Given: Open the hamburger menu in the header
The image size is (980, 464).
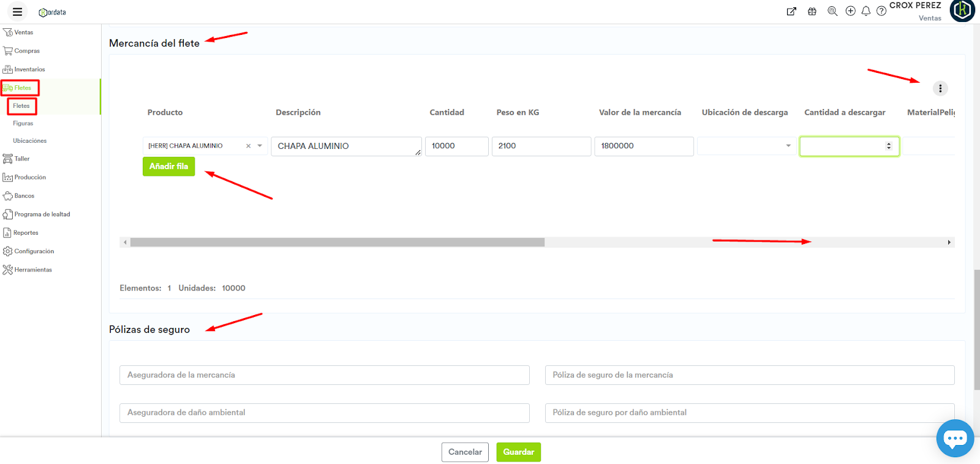Looking at the screenshot, I should 17,12.
